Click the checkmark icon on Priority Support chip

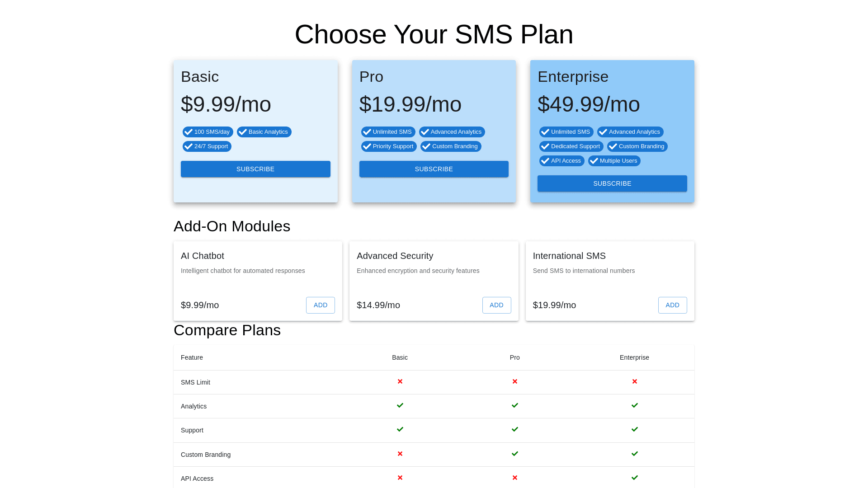(x=367, y=146)
